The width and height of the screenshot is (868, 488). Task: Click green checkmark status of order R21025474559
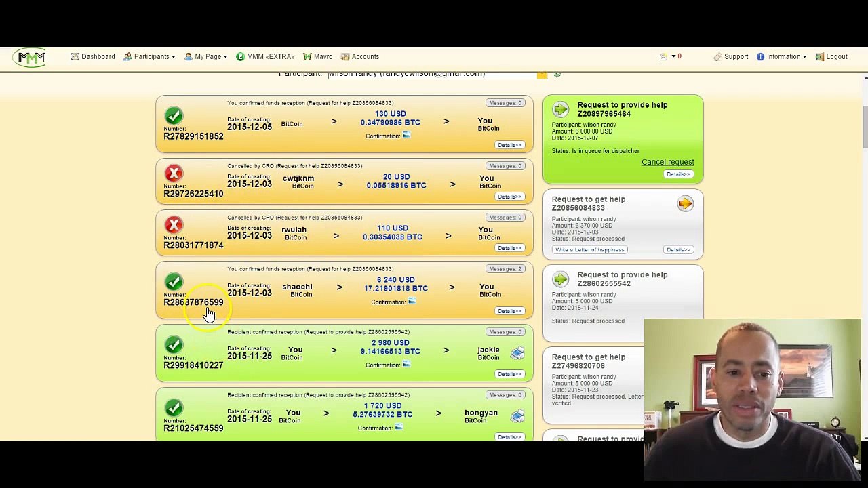(x=174, y=408)
